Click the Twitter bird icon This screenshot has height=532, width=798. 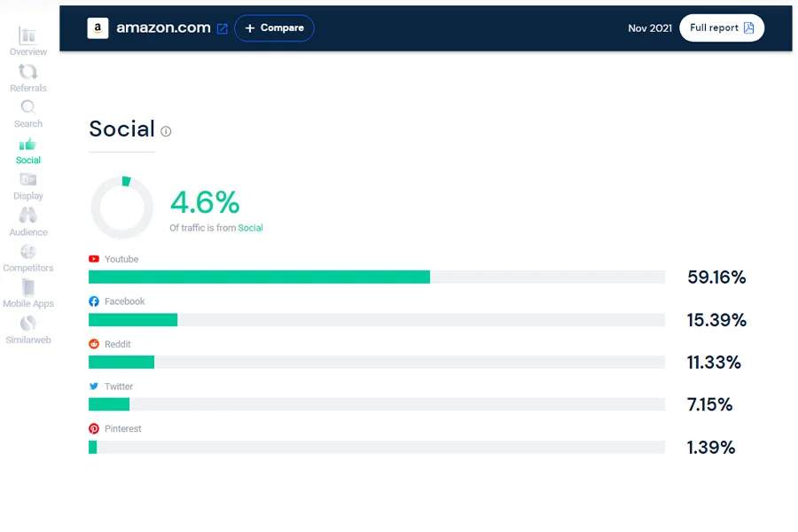94,387
